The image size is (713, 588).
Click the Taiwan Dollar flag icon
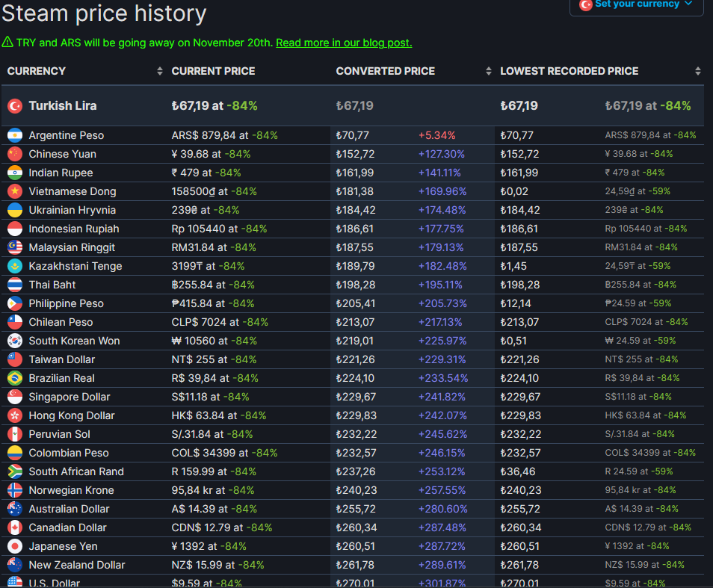(x=15, y=359)
